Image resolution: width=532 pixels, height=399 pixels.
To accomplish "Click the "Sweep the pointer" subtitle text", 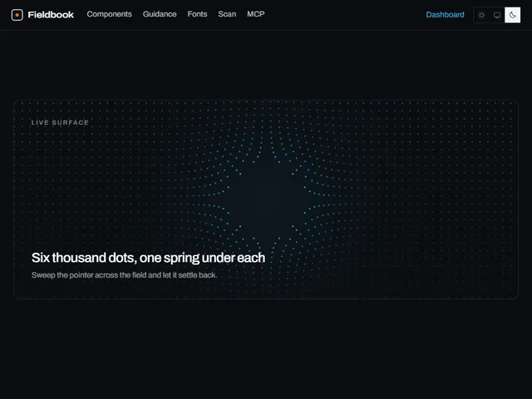I will pos(124,275).
